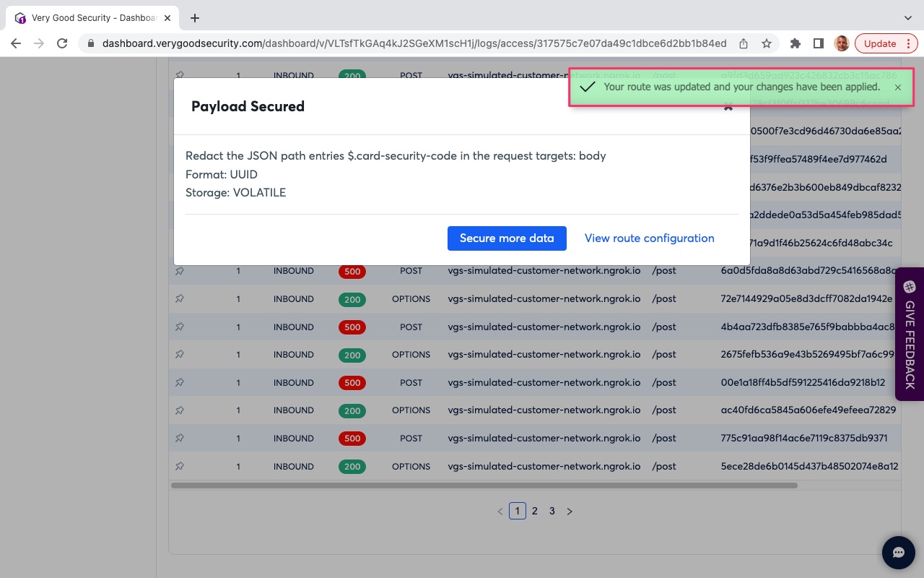Click request ID 72e7144929a05e8d3dcff7082da1942e

click(x=806, y=299)
